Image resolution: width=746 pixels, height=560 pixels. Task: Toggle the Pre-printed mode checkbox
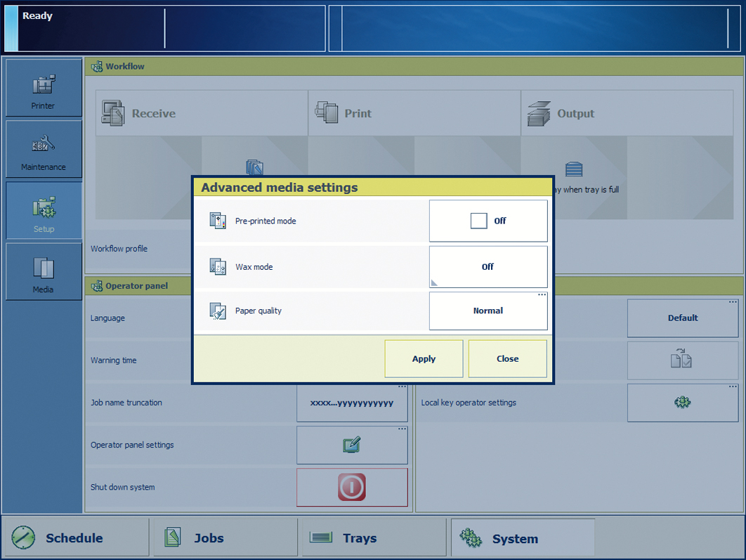[x=478, y=221]
